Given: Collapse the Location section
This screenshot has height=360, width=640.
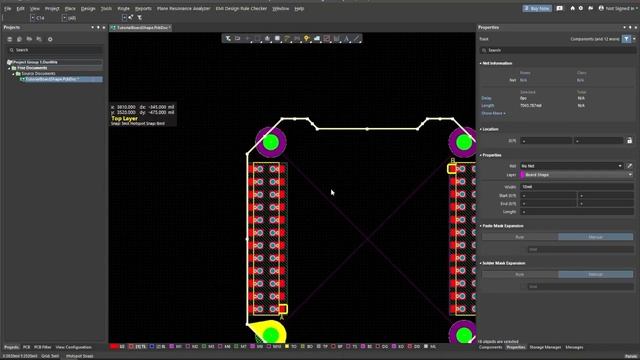Looking at the screenshot, I should [480, 129].
